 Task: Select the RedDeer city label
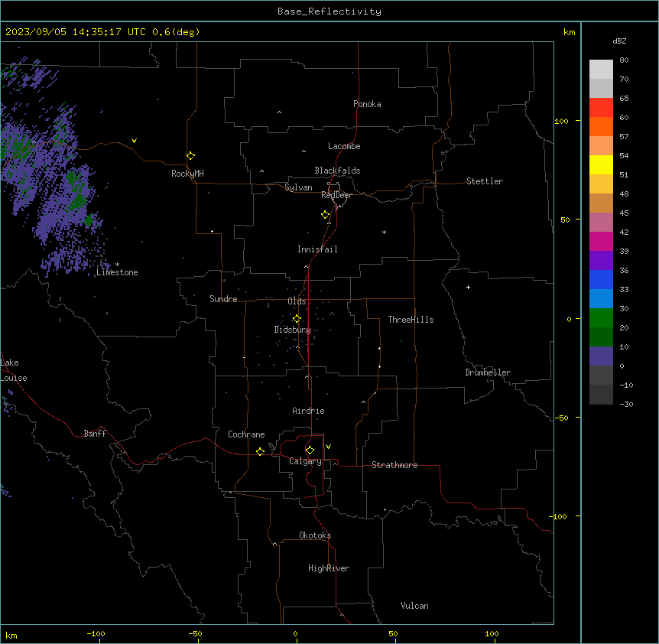click(x=336, y=195)
